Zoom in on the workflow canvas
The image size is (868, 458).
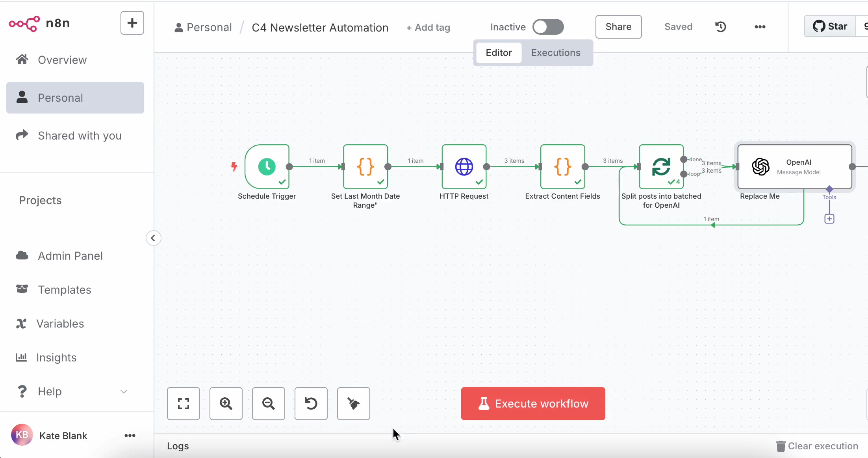click(226, 404)
